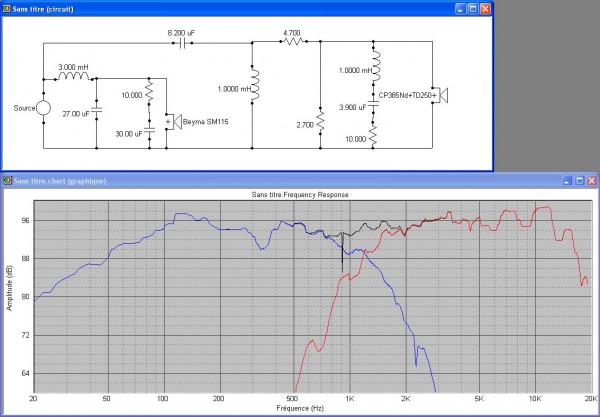This screenshot has height=417, width=600.
Task: Select the 4.700 resistor
Action: click(x=292, y=44)
